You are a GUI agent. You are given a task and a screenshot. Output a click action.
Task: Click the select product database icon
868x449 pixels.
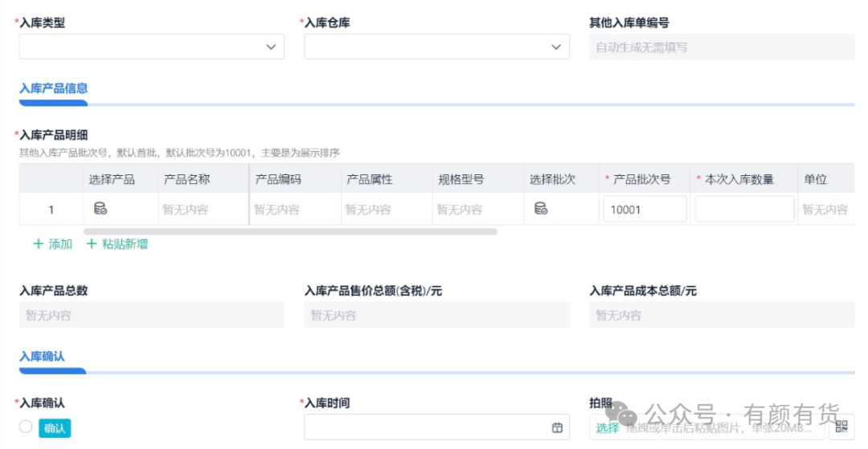[x=100, y=209]
